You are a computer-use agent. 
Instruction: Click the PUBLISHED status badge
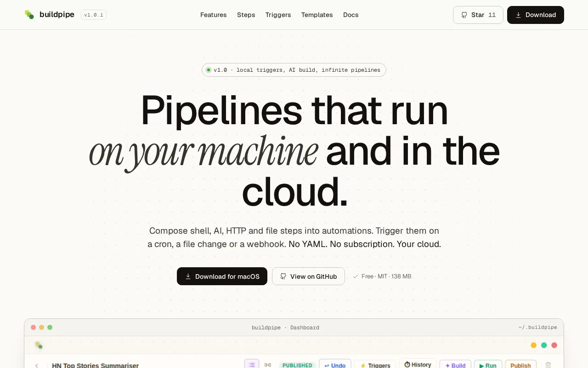(x=297, y=365)
